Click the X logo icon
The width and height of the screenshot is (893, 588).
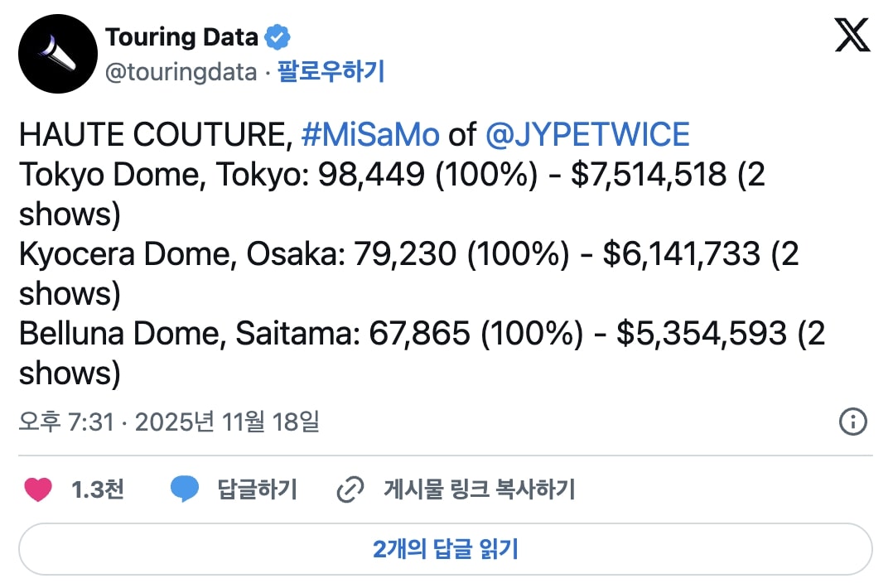click(852, 36)
